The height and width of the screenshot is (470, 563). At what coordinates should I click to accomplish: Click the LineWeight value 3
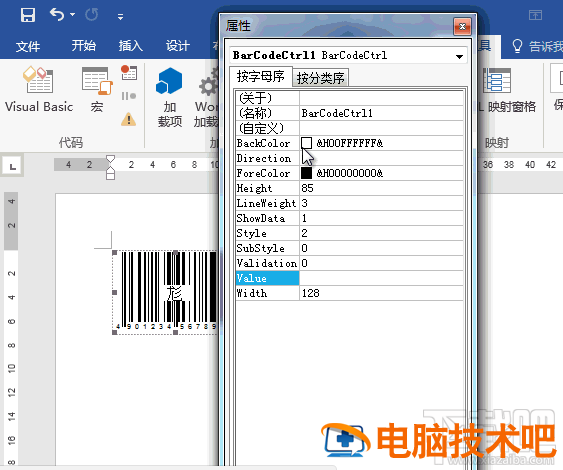click(x=381, y=203)
